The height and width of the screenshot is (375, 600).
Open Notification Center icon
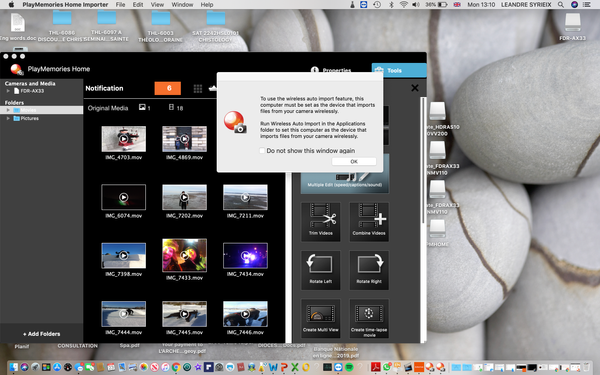tap(586, 5)
